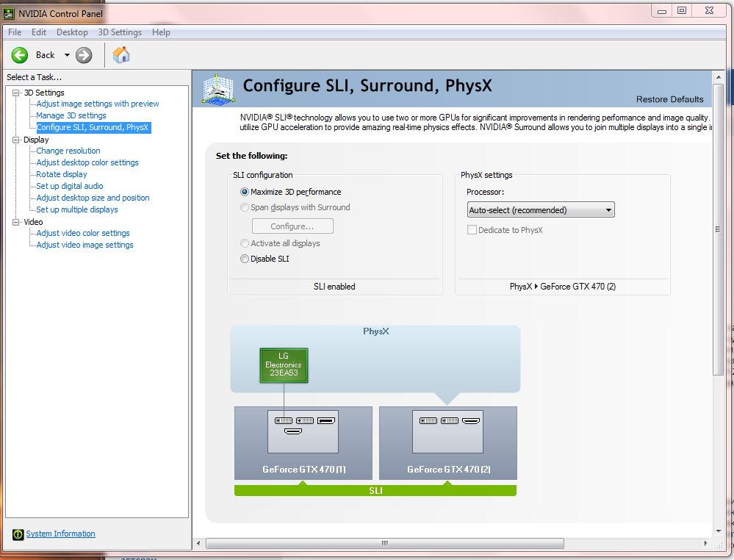Open the Help menu
Screen dimensions: 734x560
pos(161,32)
